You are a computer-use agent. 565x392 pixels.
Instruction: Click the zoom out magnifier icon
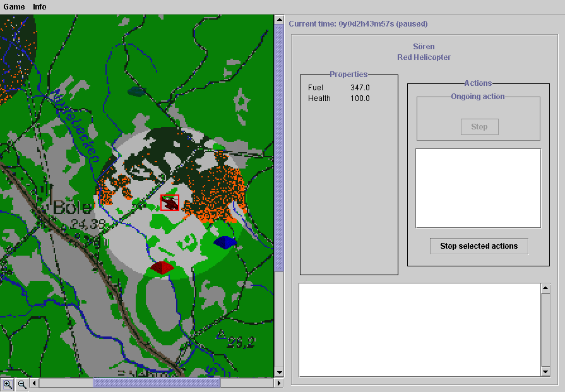click(21, 384)
